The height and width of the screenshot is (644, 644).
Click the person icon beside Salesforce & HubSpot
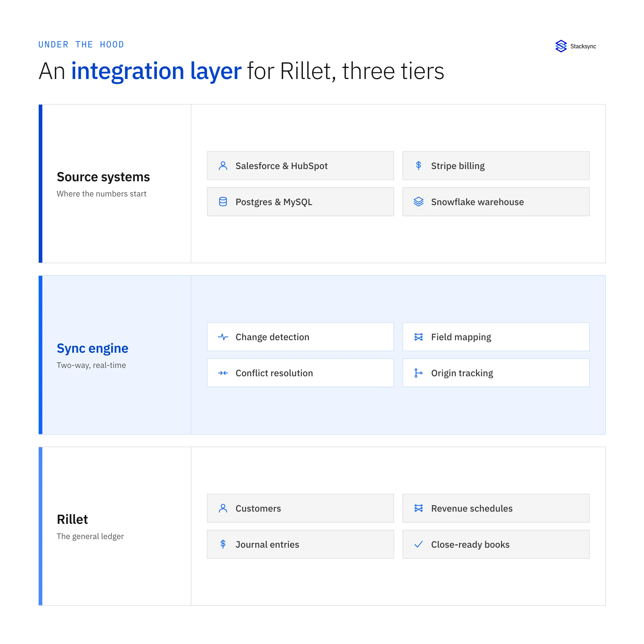point(223,166)
